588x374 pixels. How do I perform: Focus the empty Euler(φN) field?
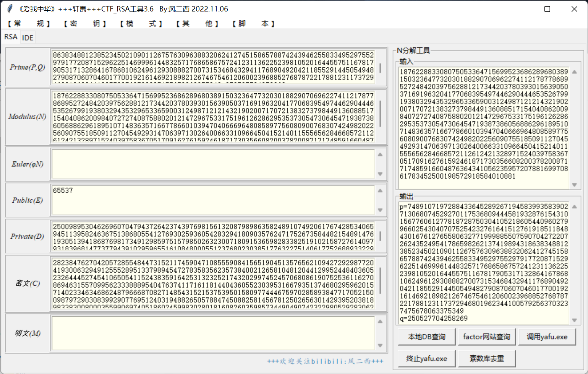(x=213, y=164)
